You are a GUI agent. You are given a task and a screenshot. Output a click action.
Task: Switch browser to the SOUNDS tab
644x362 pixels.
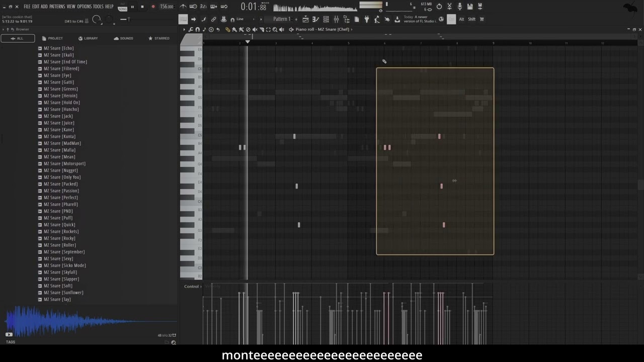(x=123, y=38)
